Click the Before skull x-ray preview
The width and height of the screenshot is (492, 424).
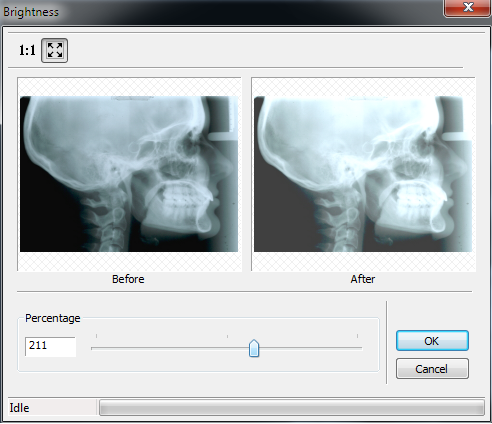(129, 174)
